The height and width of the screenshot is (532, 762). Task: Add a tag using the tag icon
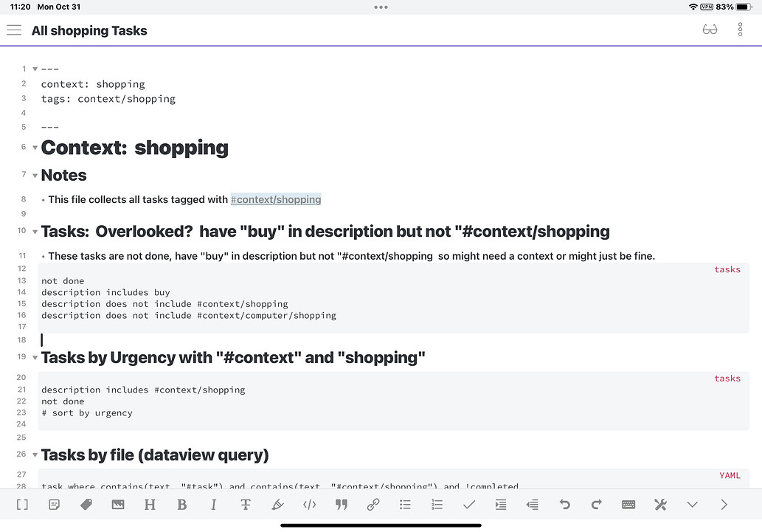coord(86,505)
